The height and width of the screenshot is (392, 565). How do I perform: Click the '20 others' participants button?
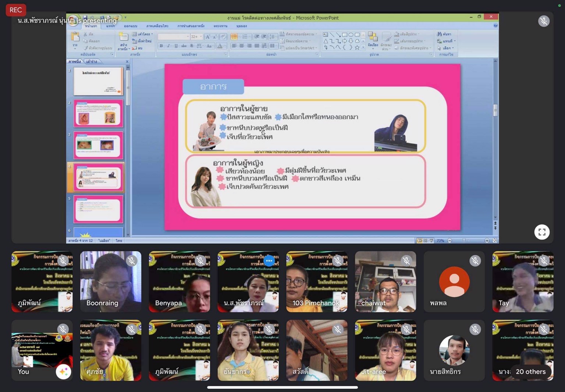click(x=530, y=371)
